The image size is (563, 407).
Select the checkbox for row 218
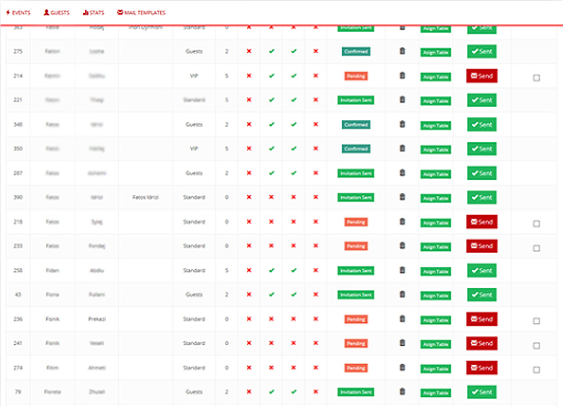[536, 224]
